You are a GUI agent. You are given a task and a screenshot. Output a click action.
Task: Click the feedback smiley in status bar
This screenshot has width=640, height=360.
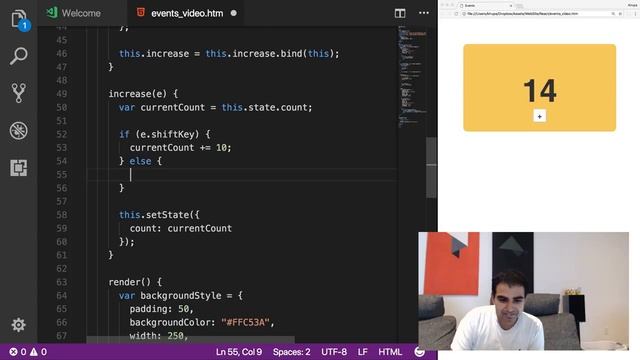pyautogui.click(x=419, y=352)
